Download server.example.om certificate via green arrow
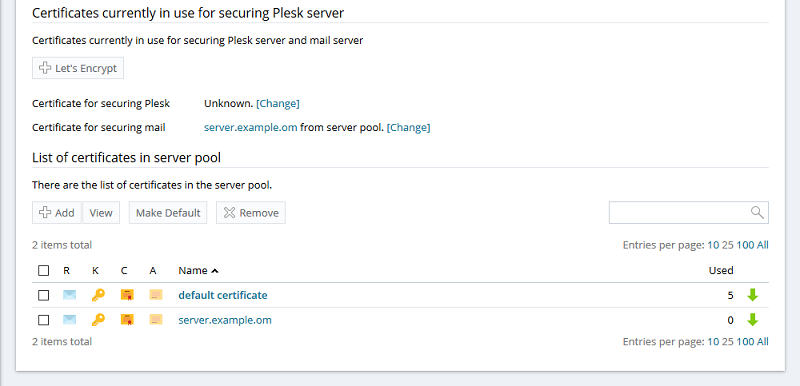The height and width of the screenshot is (386, 800). [x=753, y=320]
